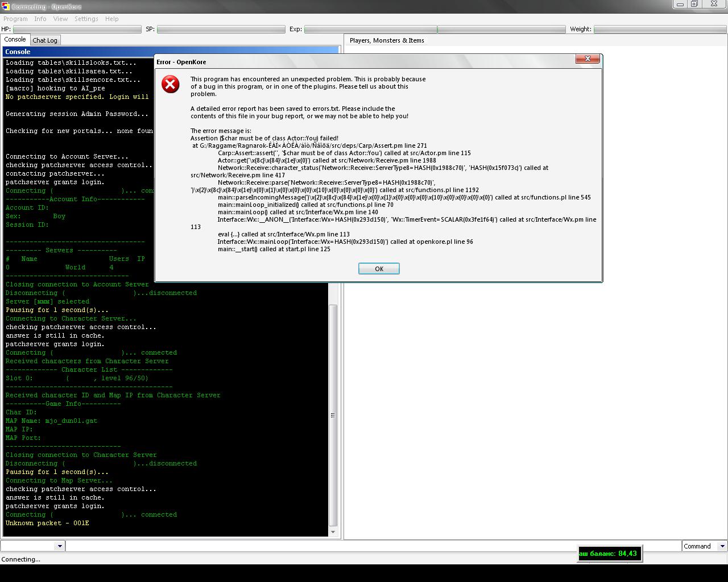The width and height of the screenshot is (728, 582).
Task: Open the Help menu
Action: click(112, 19)
